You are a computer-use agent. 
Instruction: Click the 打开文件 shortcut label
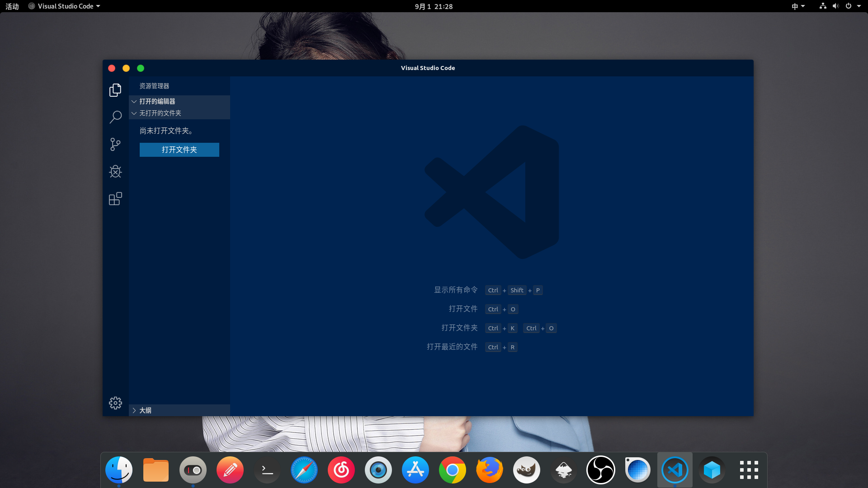[x=463, y=309]
